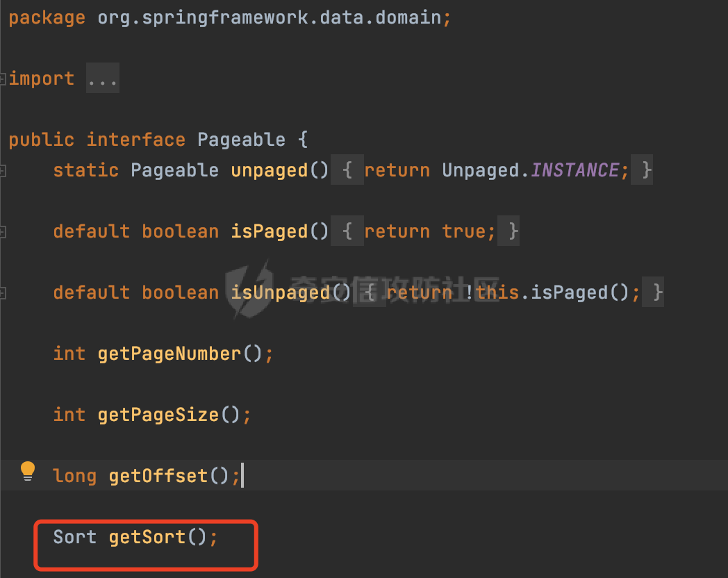Viewport: 728px width, 578px height.
Task: Click the isUnpaged method name
Action: click(x=280, y=292)
